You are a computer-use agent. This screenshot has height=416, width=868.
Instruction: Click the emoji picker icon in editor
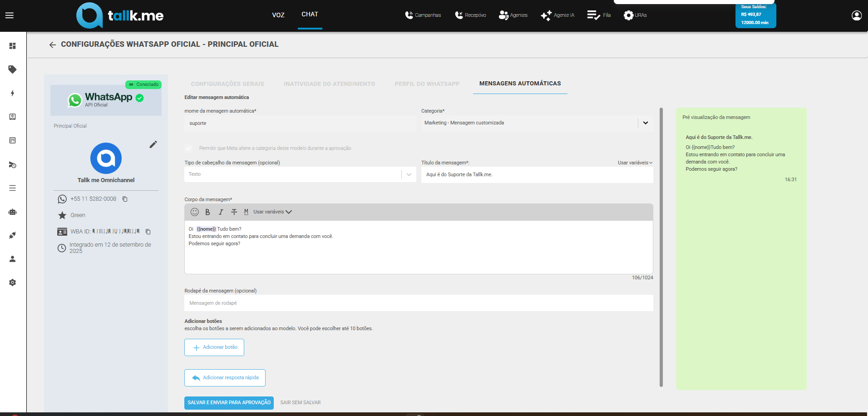[x=195, y=212]
